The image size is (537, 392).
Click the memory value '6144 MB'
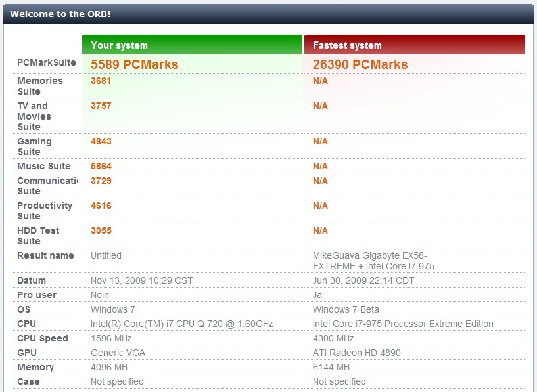[x=331, y=367]
